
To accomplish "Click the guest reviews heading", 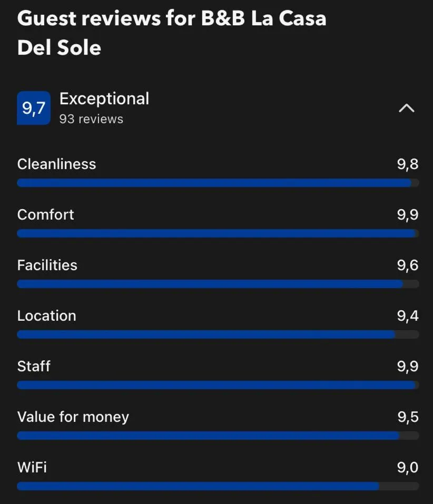I will point(172,33).
